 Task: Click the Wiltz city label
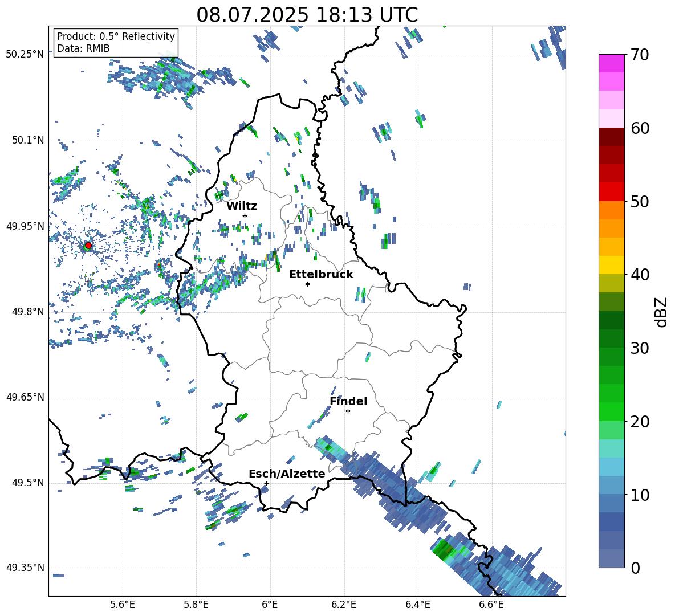point(242,206)
